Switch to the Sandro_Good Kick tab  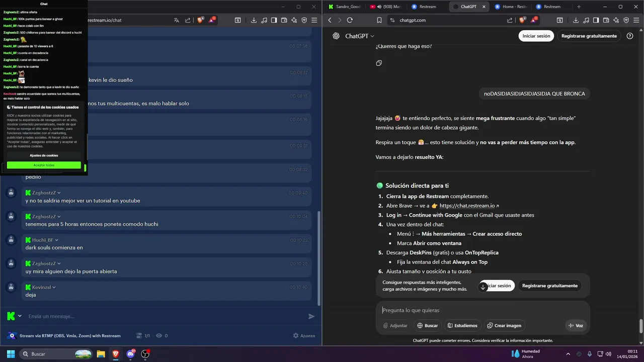click(x=344, y=7)
